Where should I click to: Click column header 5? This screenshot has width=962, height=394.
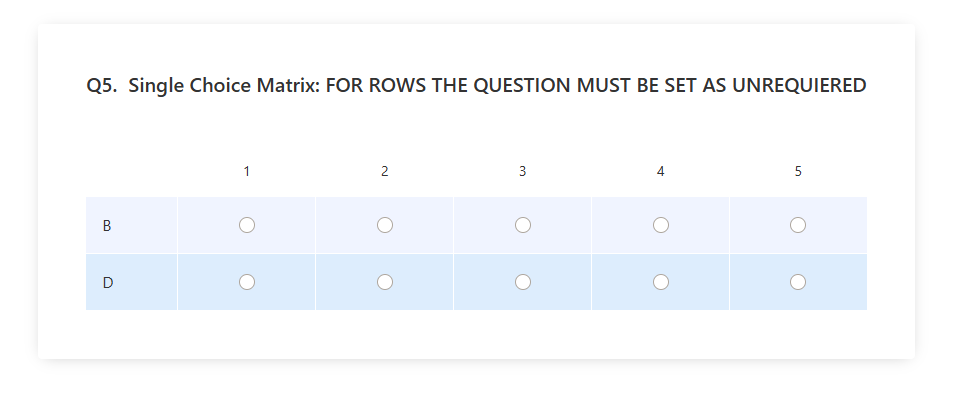(798, 171)
